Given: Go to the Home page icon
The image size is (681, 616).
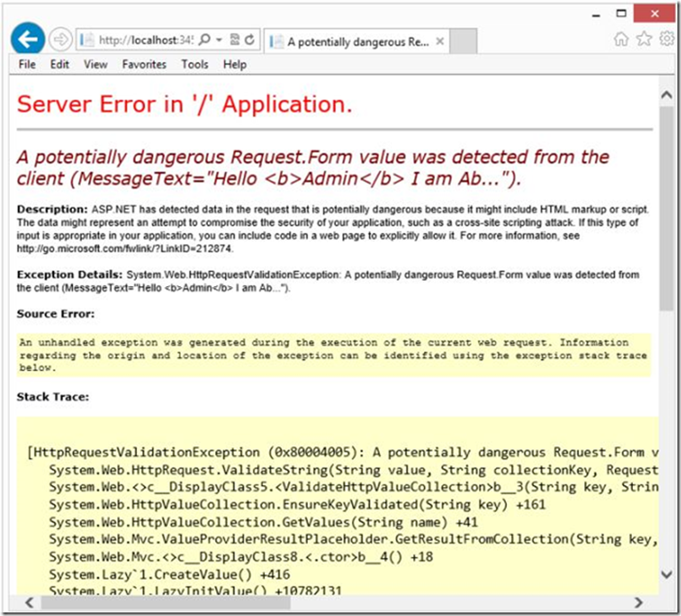Looking at the screenshot, I should [621, 39].
